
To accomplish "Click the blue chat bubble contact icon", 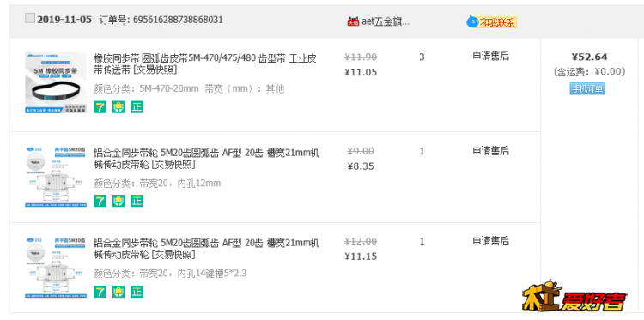I will point(473,21).
